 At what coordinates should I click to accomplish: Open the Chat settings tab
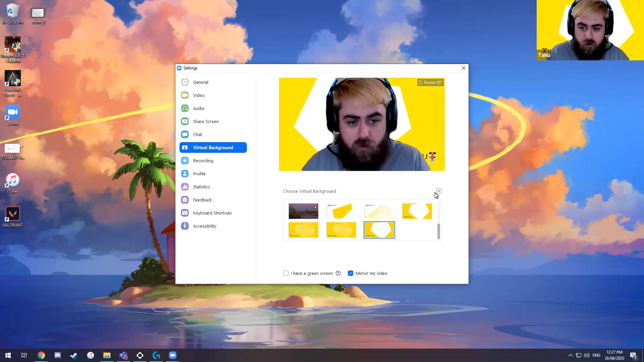197,135
